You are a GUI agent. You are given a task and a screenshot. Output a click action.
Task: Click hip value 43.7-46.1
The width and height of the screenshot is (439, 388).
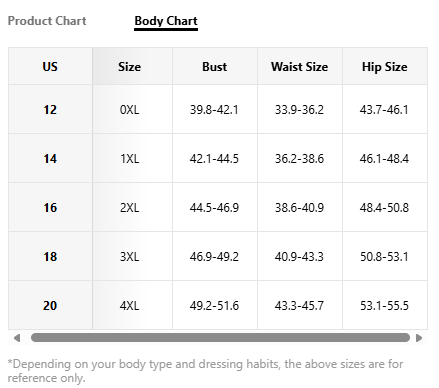(385, 109)
